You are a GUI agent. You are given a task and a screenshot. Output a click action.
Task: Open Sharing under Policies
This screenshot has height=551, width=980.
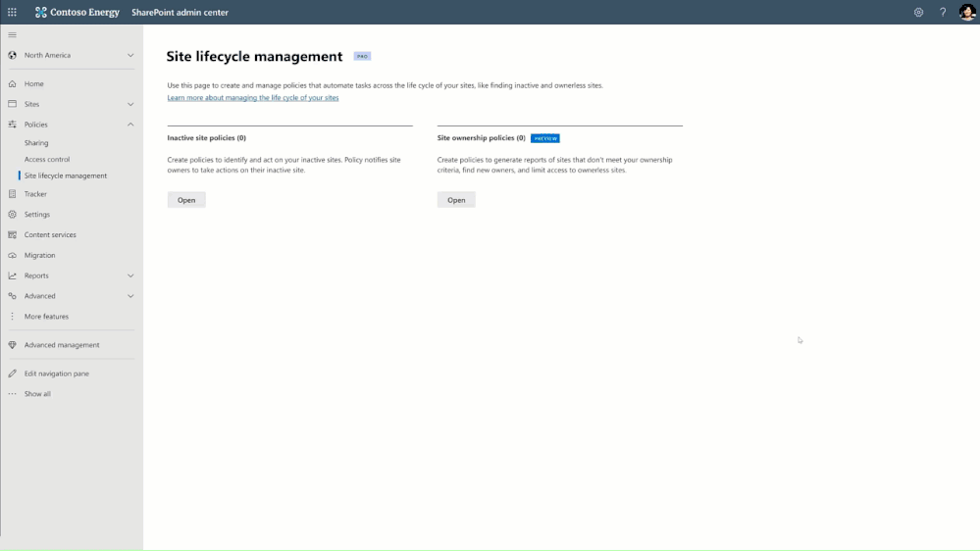click(36, 142)
